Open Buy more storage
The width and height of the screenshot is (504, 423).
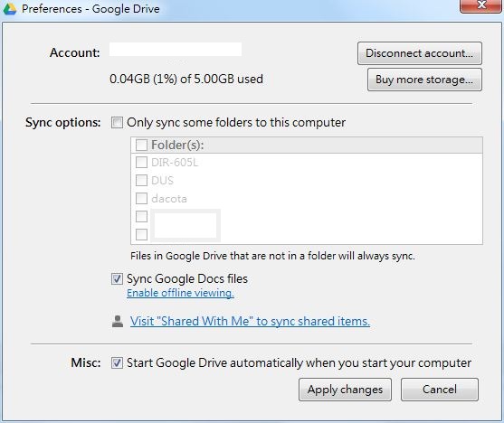pos(424,80)
